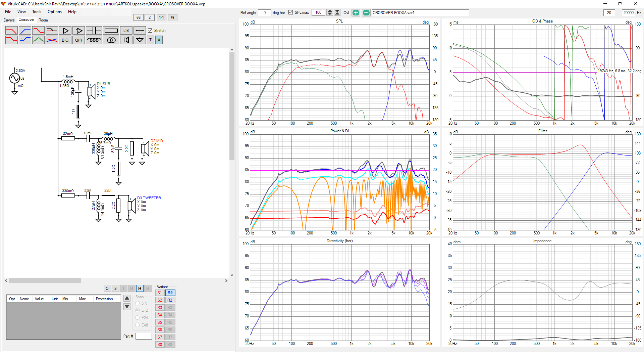Click the vertical schematic scrollbar thumb
The image size is (644, 352).
232,106
